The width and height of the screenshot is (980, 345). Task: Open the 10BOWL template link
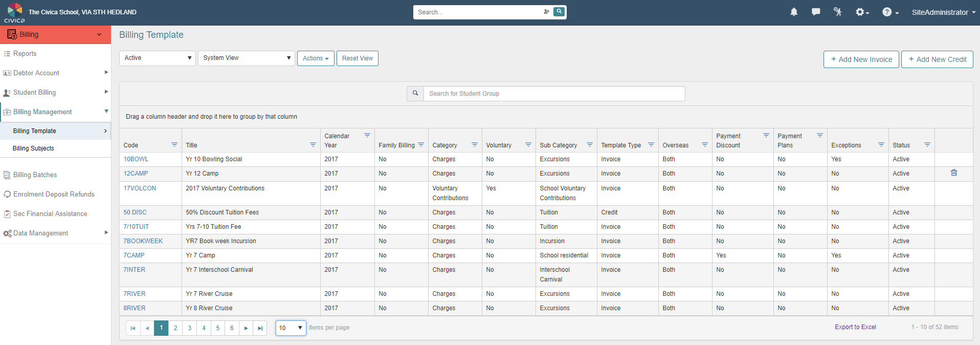coord(136,159)
